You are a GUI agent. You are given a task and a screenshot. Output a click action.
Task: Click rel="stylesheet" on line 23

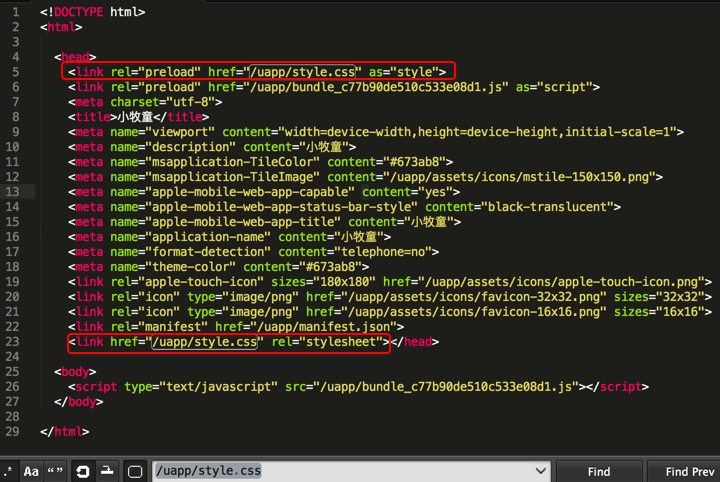pos(327,342)
